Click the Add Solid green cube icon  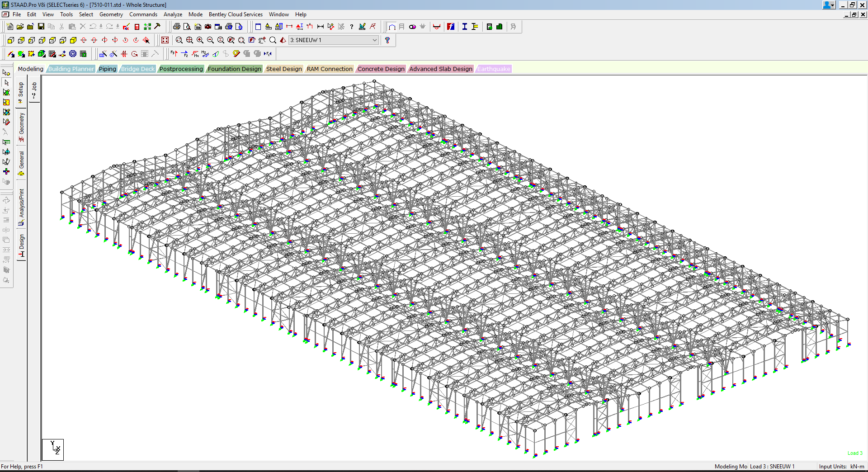[x=42, y=54]
